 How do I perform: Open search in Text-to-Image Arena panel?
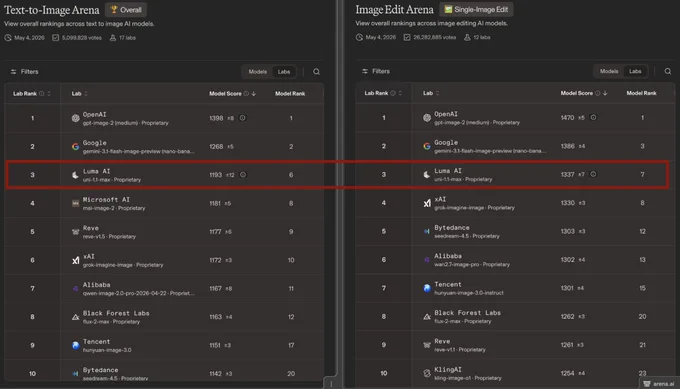pos(317,72)
